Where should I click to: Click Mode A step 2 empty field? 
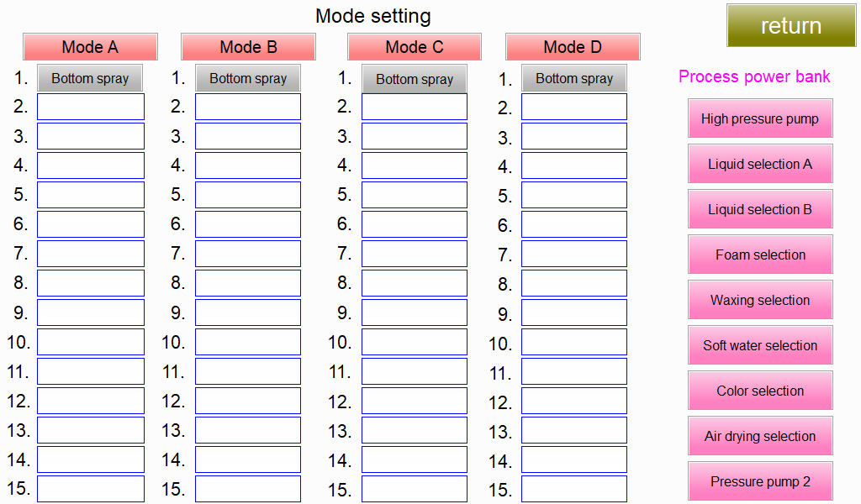click(91, 107)
